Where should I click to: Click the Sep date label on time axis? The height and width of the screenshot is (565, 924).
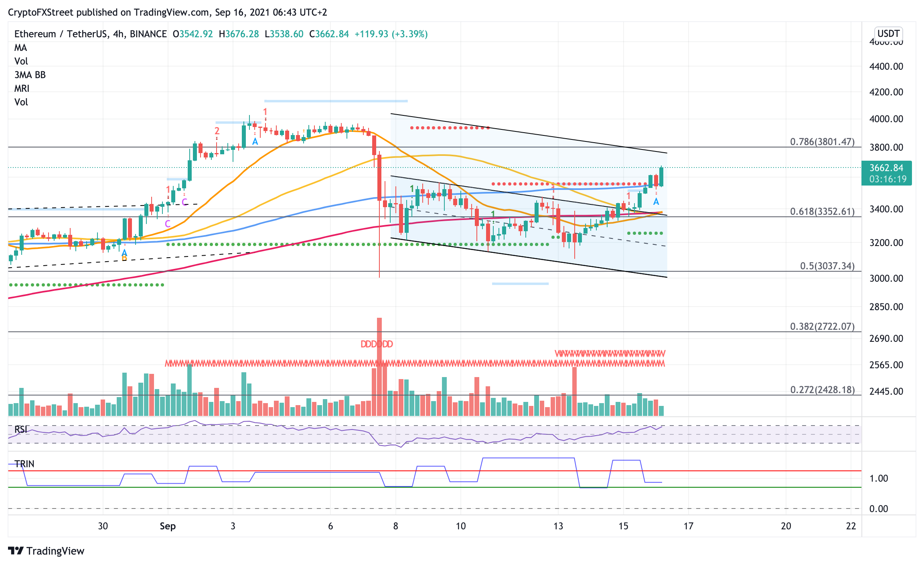tap(168, 526)
